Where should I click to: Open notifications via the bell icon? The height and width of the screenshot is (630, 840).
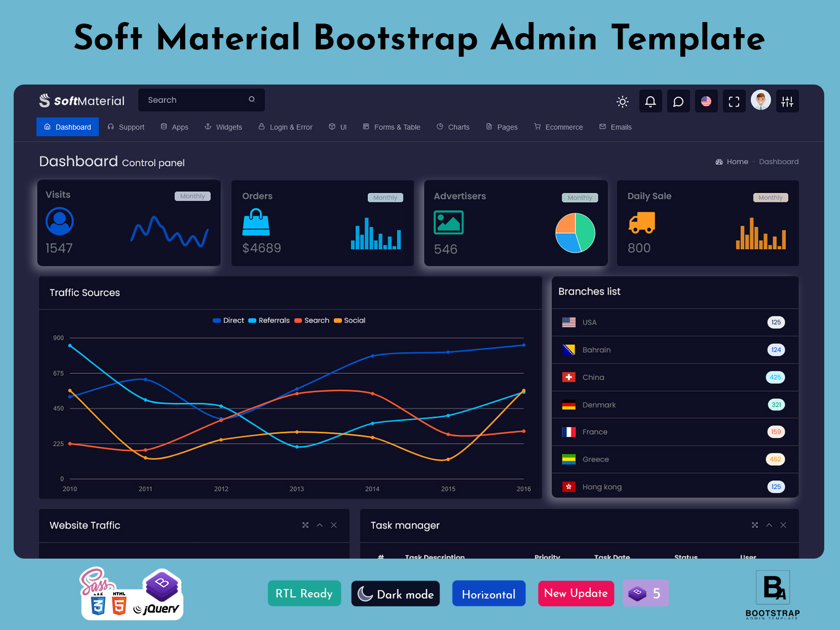[x=650, y=101]
